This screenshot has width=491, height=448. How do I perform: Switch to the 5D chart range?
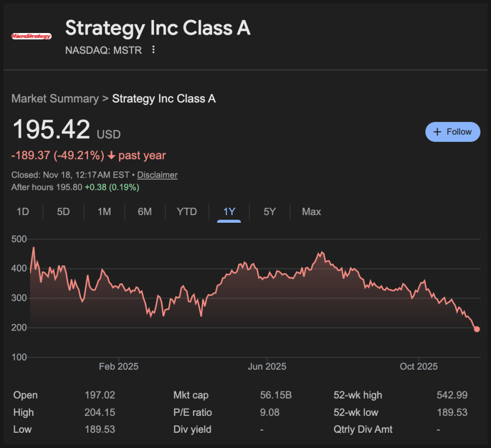[63, 212]
